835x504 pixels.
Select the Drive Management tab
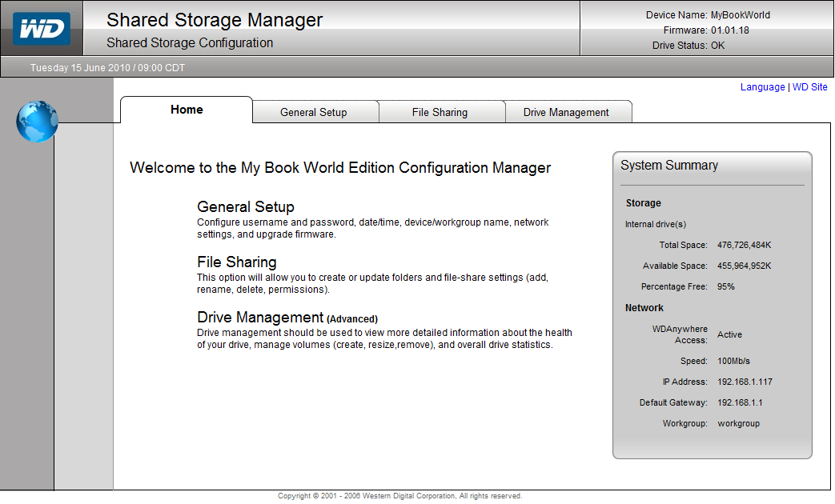click(x=568, y=112)
